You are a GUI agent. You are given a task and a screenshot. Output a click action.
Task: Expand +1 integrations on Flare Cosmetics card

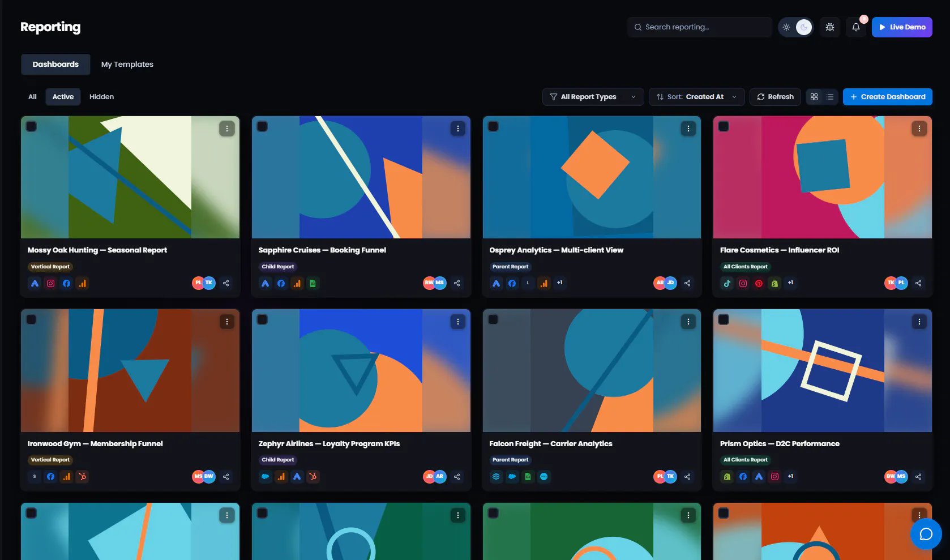[791, 283]
